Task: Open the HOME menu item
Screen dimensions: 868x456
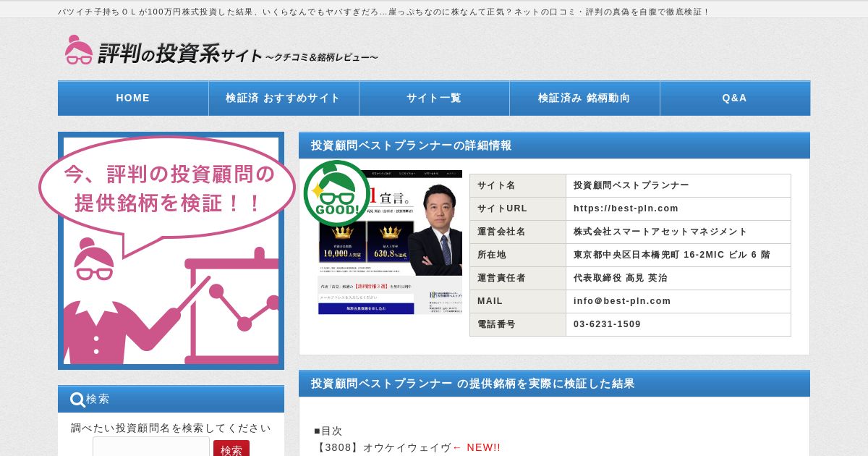Action: (x=133, y=98)
